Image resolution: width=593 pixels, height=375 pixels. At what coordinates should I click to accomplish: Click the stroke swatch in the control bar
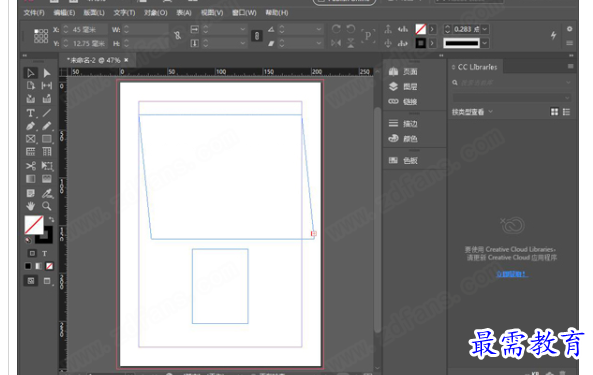point(421,43)
